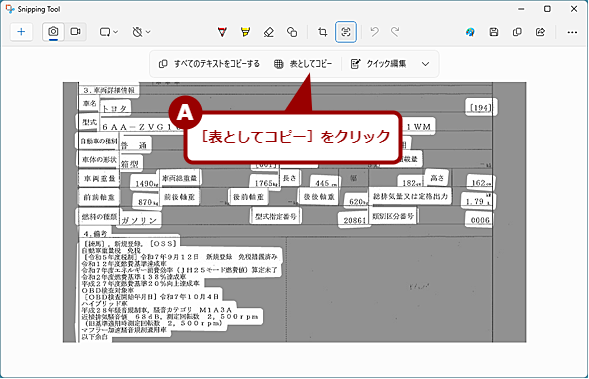This screenshot has width=589, height=379.
Task: Open the delay timer dropdown
Action: pos(141,32)
